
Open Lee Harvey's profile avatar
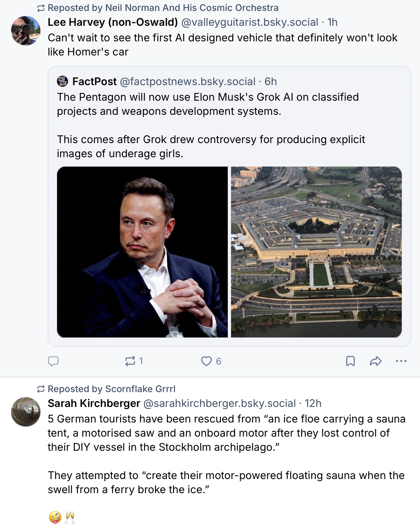pyautogui.click(x=26, y=31)
